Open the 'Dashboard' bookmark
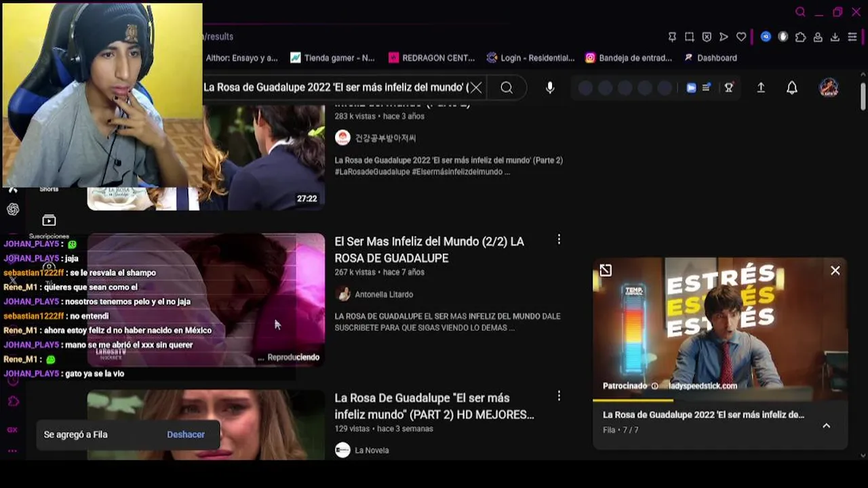868x488 pixels. [x=710, y=58]
